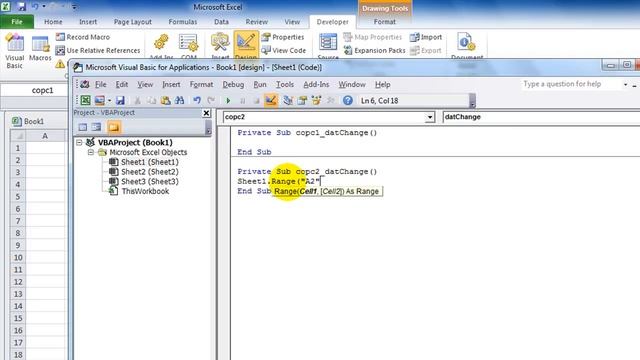Click the Type a question for help box
Screen dimensions: 640x360
coord(571,84)
